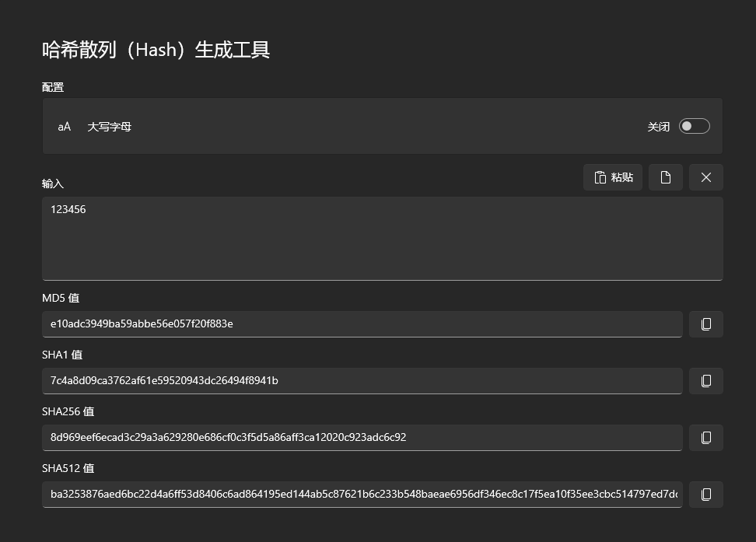Click the 粘贴 paste button
The width and height of the screenshot is (756, 542).
tap(613, 177)
